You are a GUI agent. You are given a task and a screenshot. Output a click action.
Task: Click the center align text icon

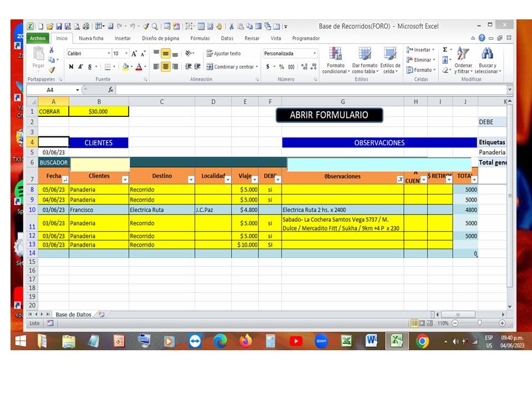tap(166, 66)
